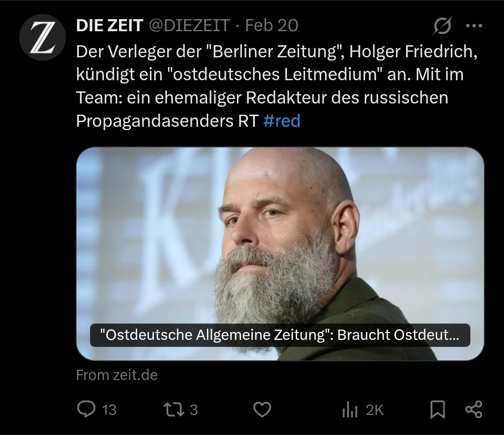504x435 pixels.
Task: Open the Feb 20 timestamp link
Action: click(x=272, y=25)
